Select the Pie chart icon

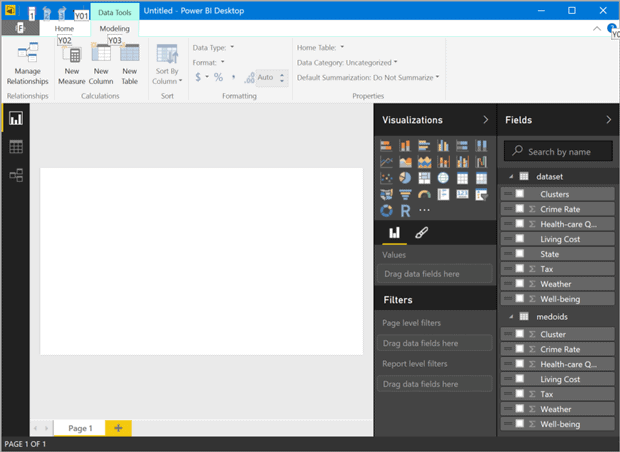(405, 178)
